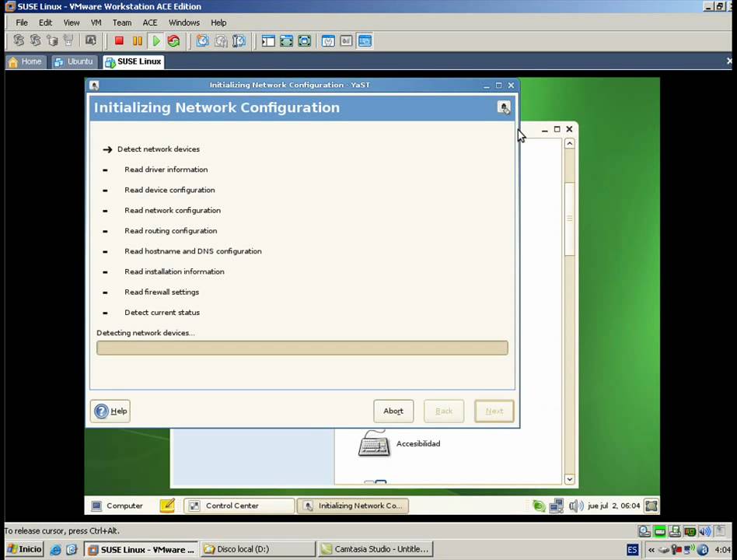Viewport: 737px width, 560px height.
Task: Click the VMware green device status icon
Action: (x=660, y=531)
